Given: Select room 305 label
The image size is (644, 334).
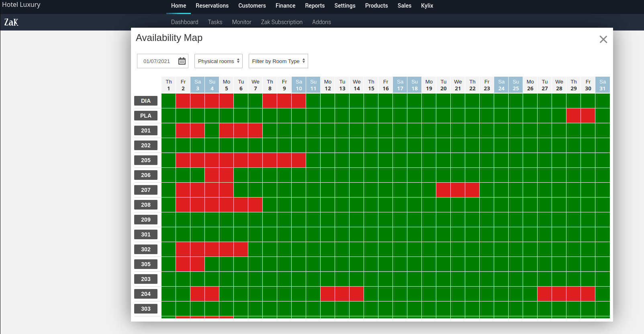Looking at the screenshot, I should tap(146, 264).
